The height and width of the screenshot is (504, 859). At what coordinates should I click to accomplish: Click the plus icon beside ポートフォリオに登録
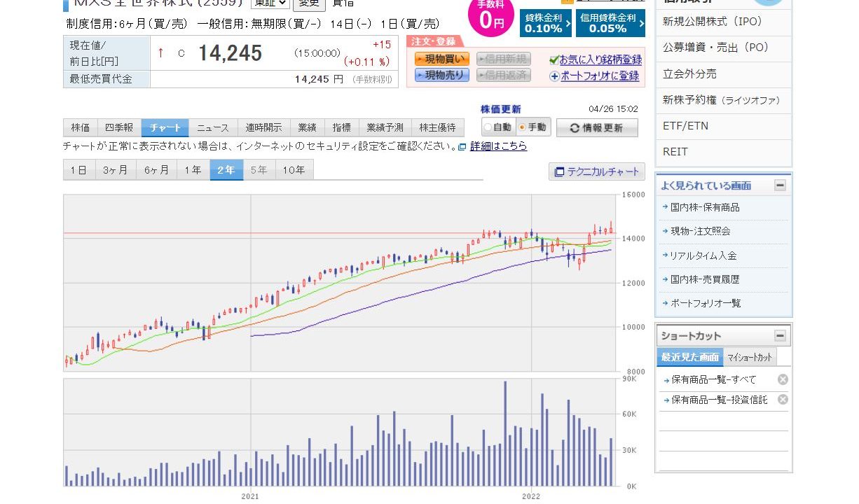(554, 76)
